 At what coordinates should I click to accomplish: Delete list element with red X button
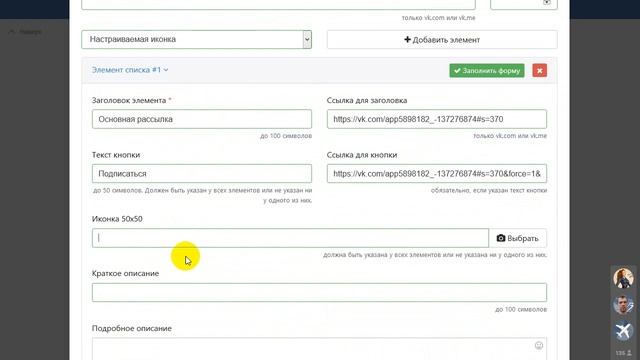click(540, 71)
